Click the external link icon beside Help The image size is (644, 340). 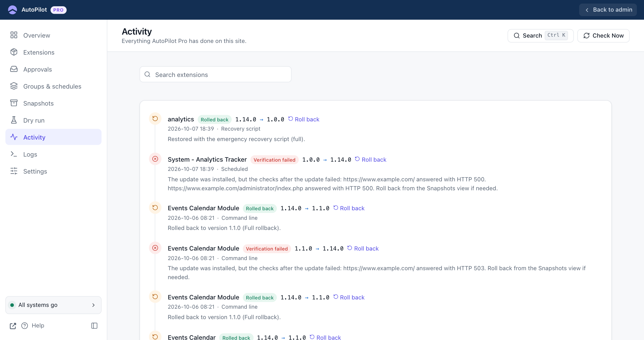click(x=13, y=326)
